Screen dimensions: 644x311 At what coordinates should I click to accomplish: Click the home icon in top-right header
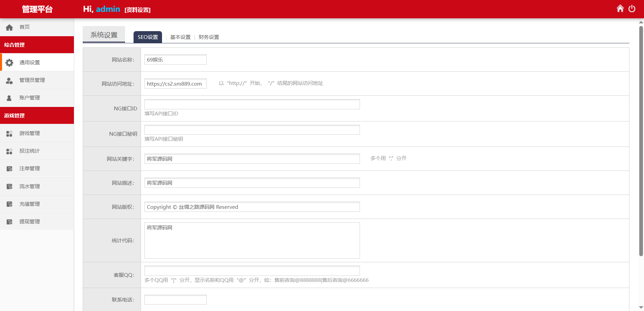pos(620,8)
